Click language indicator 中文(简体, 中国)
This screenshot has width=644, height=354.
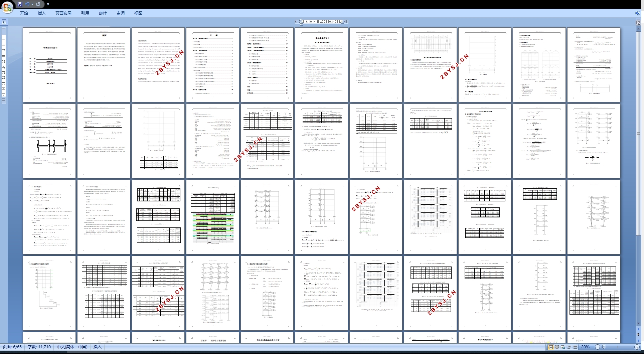(72, 347)
